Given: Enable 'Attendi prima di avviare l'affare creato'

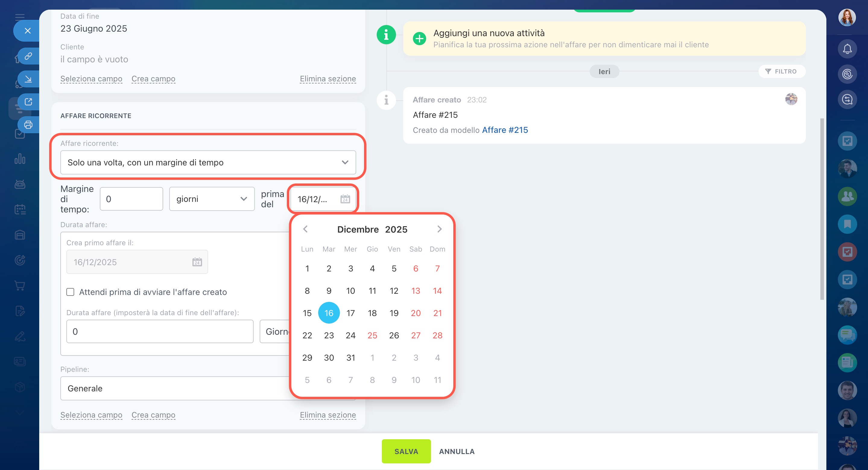Looking at the screenshot, I should (x=71, y=292).
